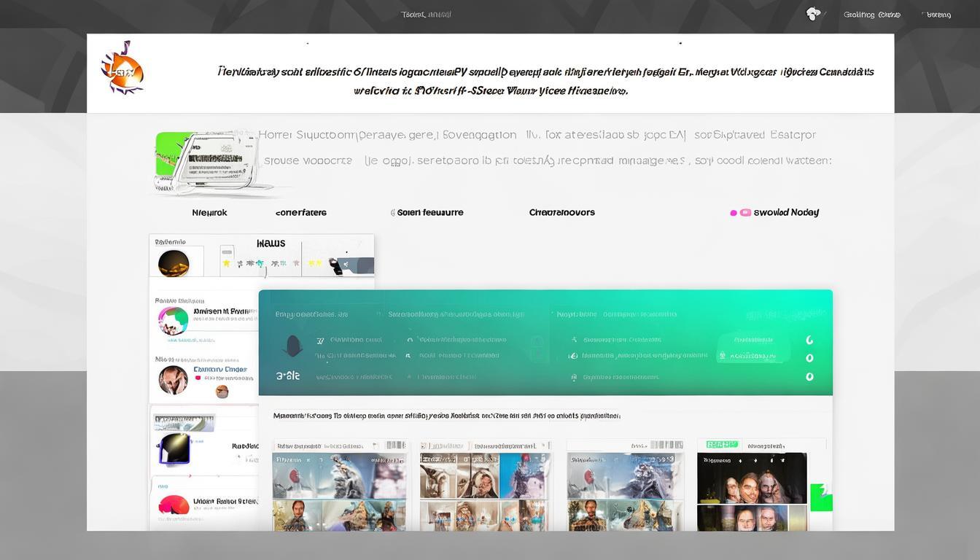
Task: Rate with the yellow star on the Haus card
Action: (226, 263)
